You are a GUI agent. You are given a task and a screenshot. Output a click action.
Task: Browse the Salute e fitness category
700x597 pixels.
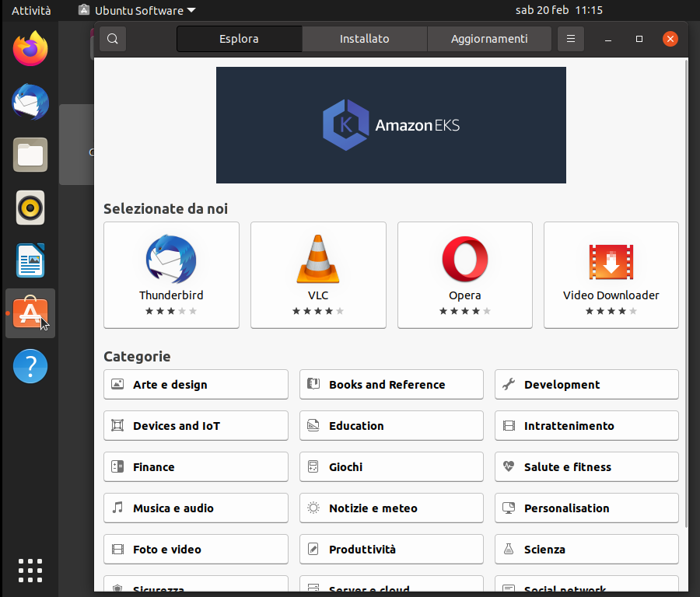pyautogui.click(x=586, y=466)
